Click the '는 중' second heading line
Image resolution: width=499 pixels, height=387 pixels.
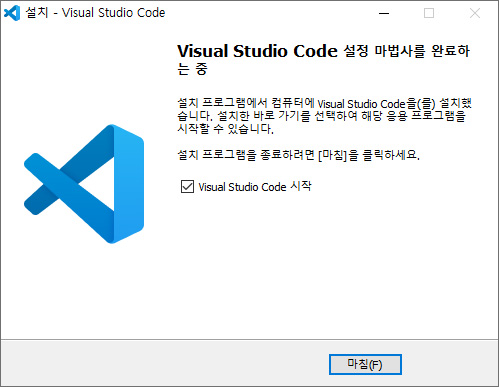pyautogui.click(x=192, y=69)
